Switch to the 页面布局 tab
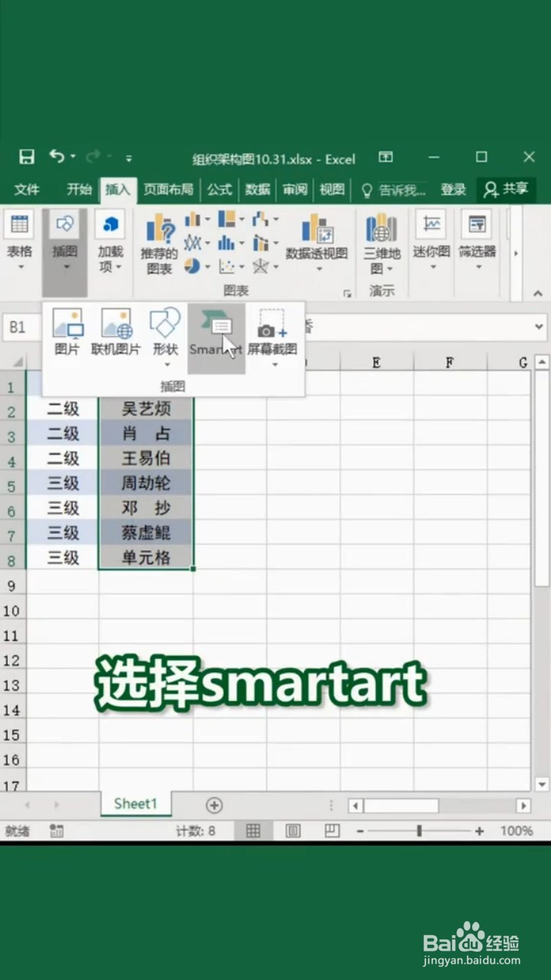 tap(168, 190)
